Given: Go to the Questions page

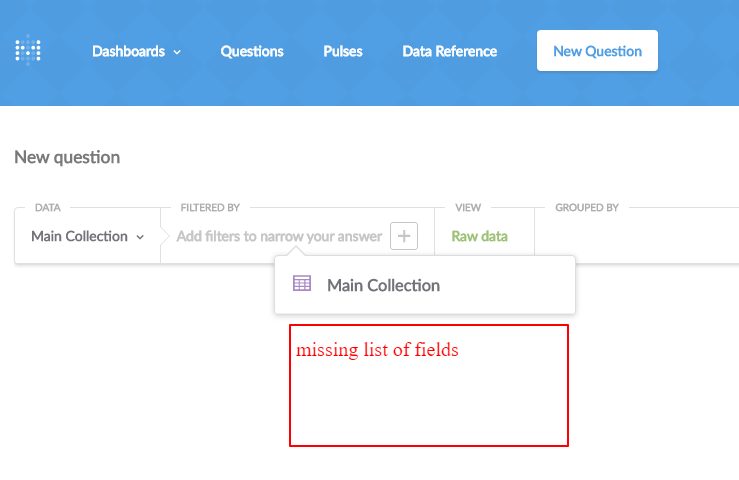Looking at the screenshot, I should pos(252,51).
